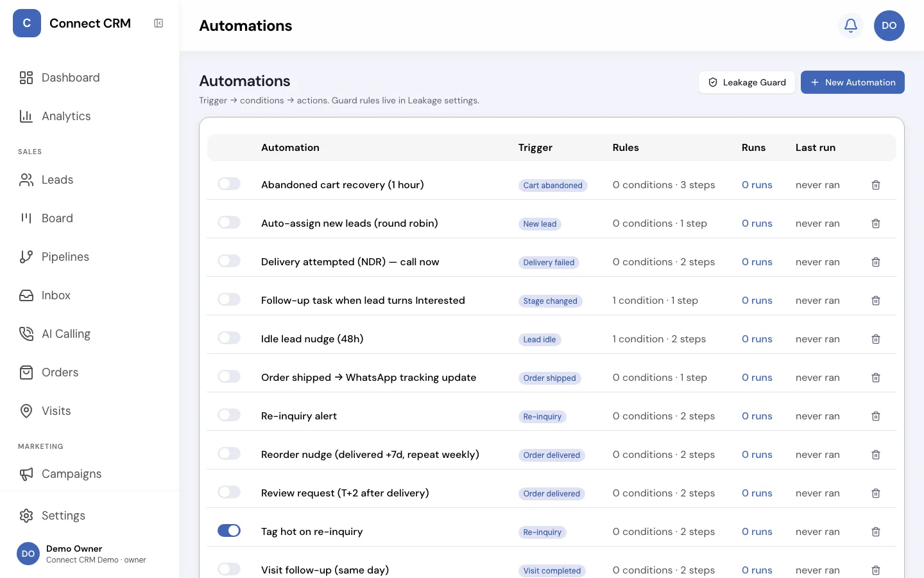
Task: Click Visit completed trigger badge
Action: point(552,571)
